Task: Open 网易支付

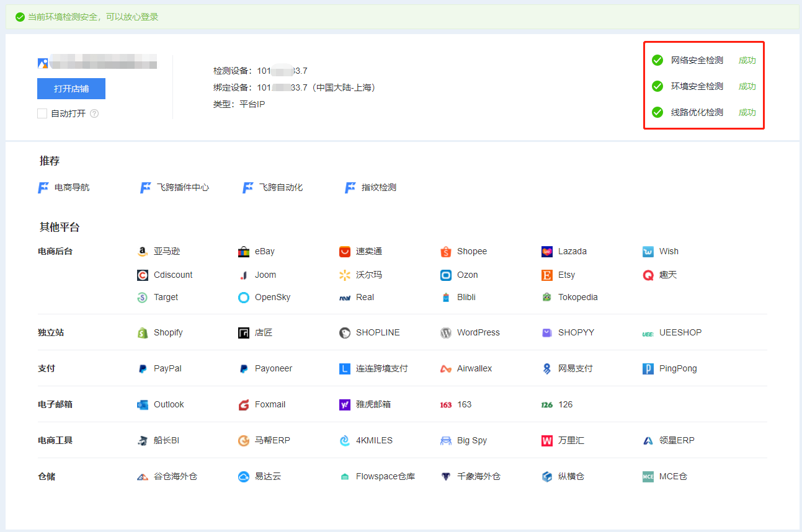Action: pos(567,368)
